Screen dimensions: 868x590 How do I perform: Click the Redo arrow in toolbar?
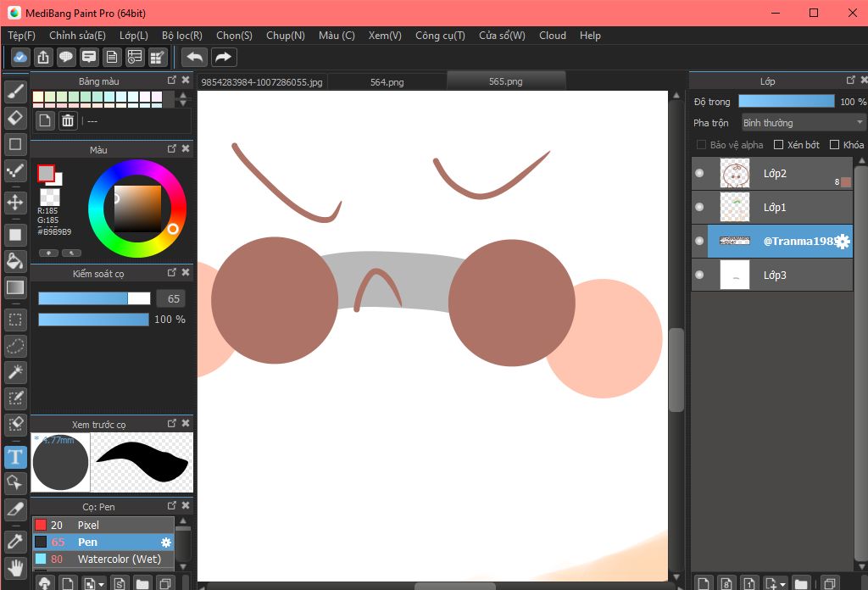click(x=224, y=57)
